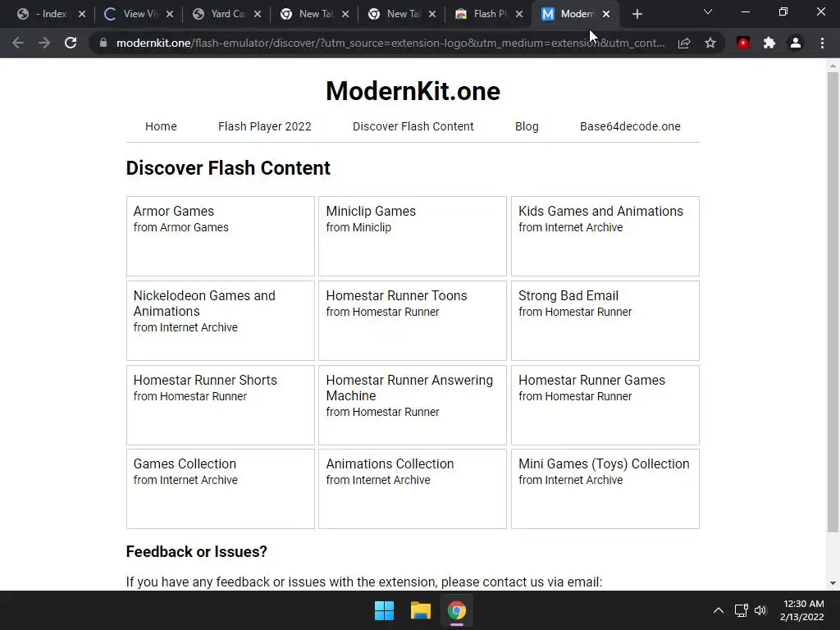This screenshot has width=840, height=630.
Task: Click the address bar URL
Action: pos(390,43)
